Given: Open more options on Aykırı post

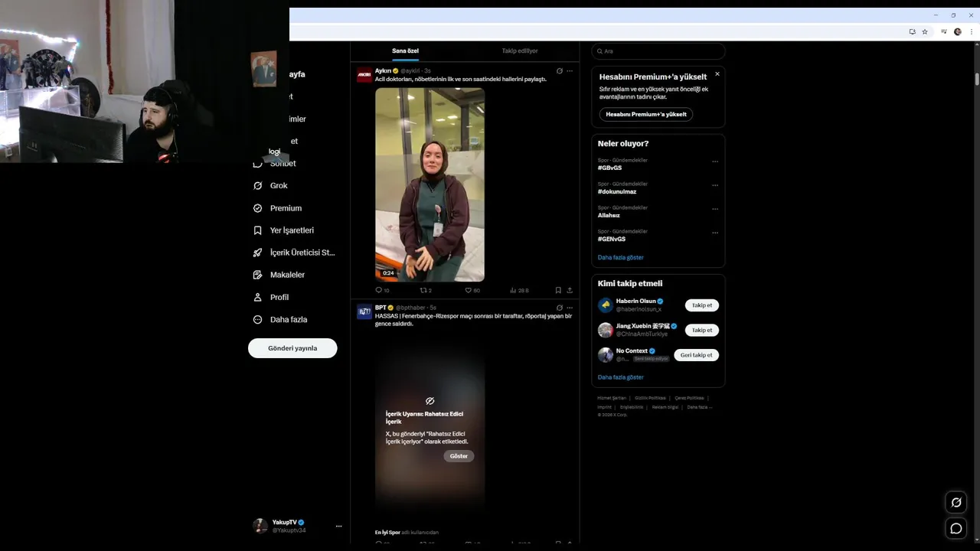Looking at the screenshot, I should pyautogui.click(x=570, y=71).
